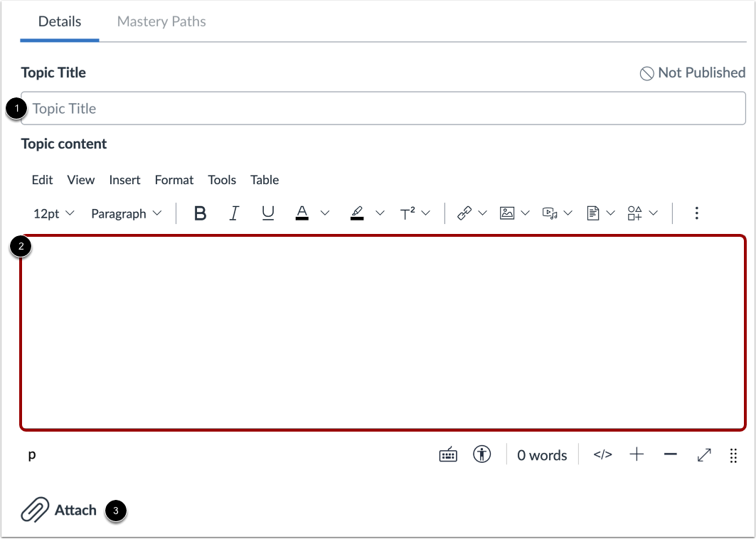Switch to the Details tab

click(x=60, y=22)
